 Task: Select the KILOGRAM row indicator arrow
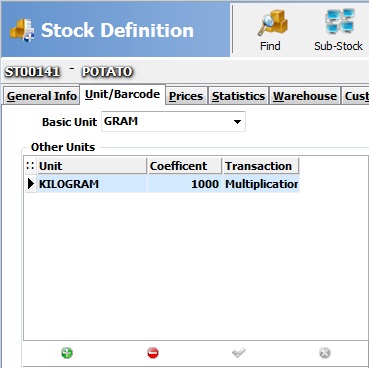click(x=31, y=184)
